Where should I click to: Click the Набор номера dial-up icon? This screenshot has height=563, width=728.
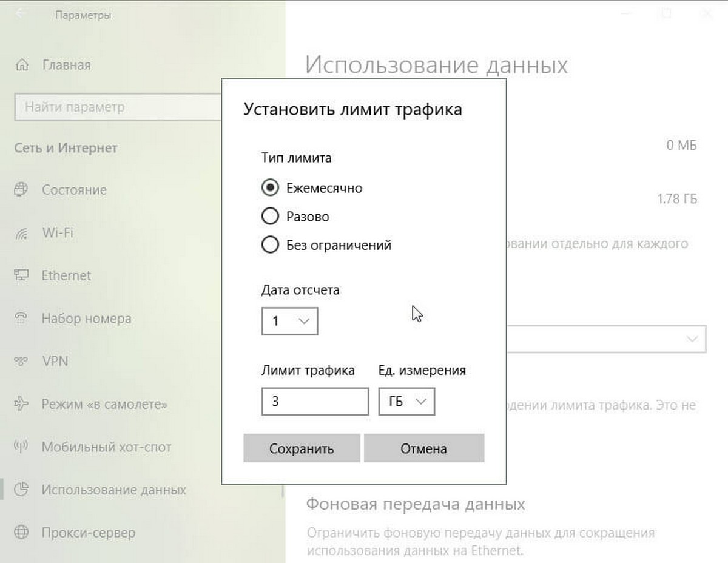[x=21, y=319]
